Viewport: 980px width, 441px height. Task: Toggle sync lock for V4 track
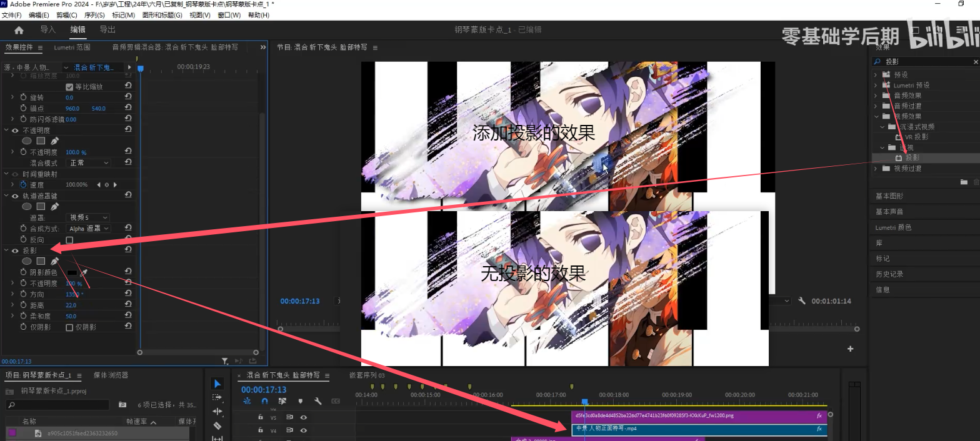[x=290, y=430]
